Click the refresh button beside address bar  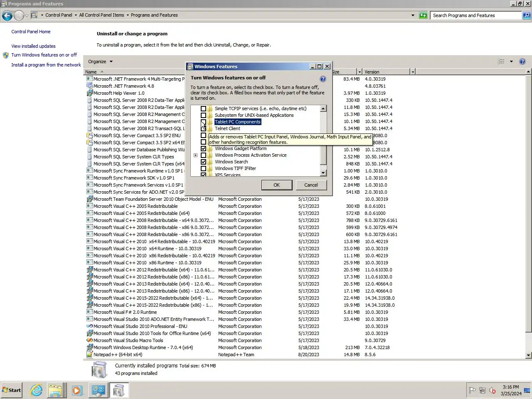click(x=423, y=15)
